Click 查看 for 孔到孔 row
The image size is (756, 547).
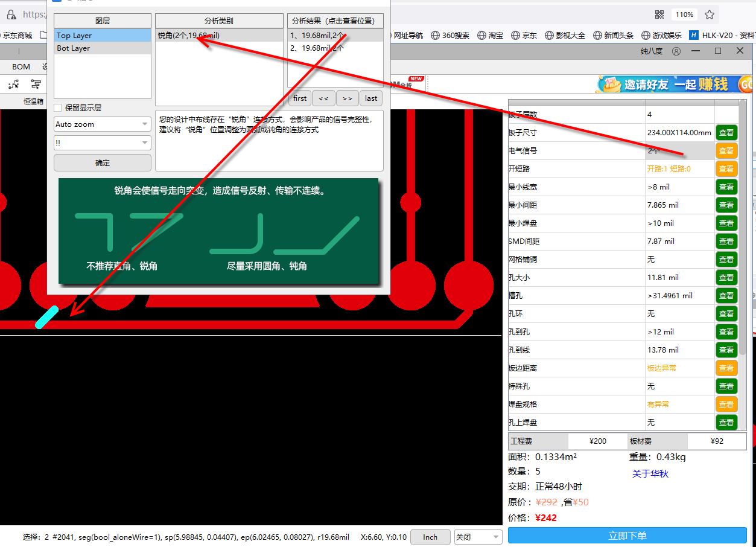(x=726, y=332)
